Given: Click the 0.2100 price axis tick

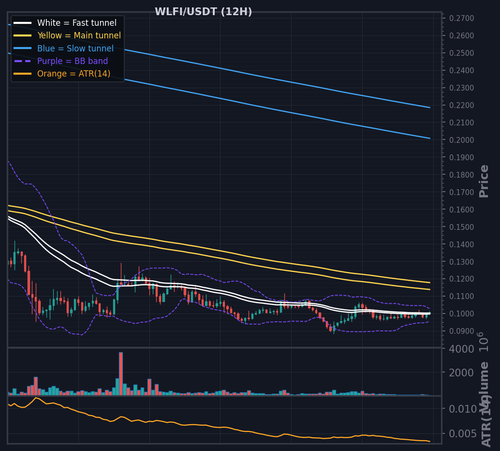Looking at the screenshot, I should pyautogui.click(x=462, y=123).
